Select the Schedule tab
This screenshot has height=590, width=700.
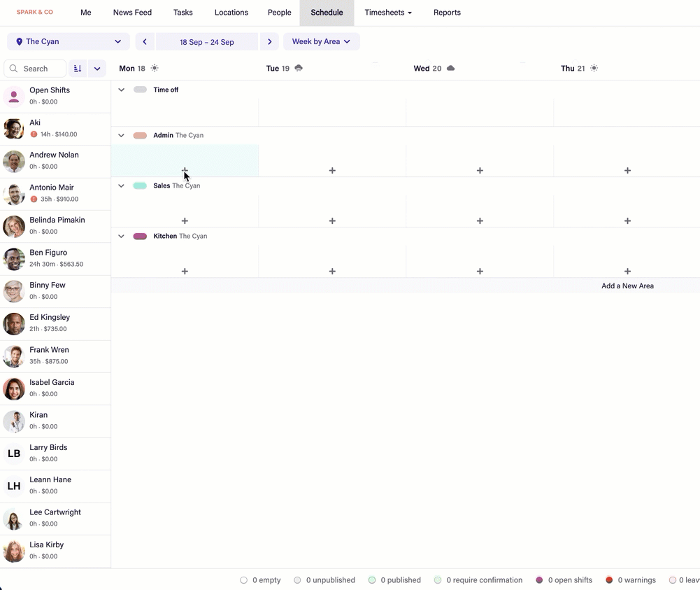327,13
